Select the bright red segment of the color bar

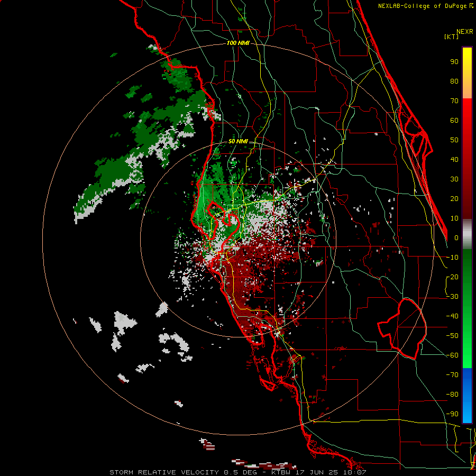(x=467, y=112)
